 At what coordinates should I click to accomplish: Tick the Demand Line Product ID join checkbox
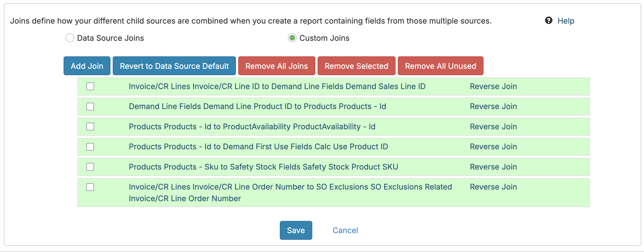(x=90, y=107)
